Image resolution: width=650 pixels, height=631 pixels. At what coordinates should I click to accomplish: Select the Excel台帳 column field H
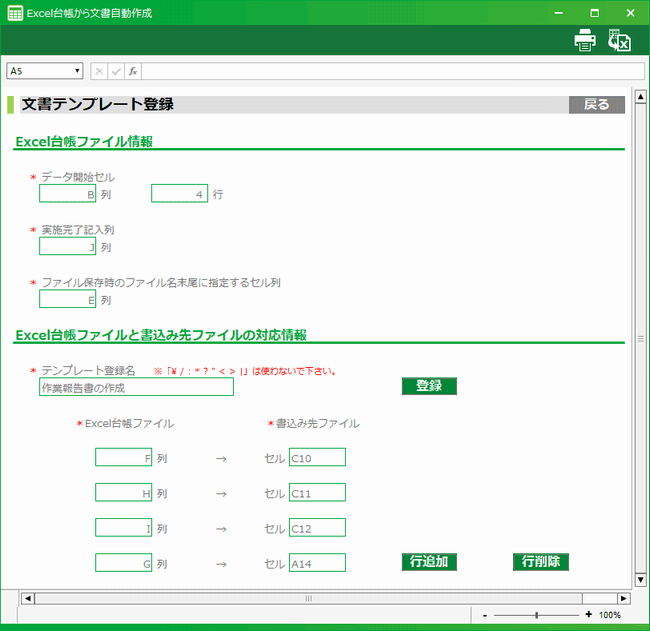[x=124, y=493]
